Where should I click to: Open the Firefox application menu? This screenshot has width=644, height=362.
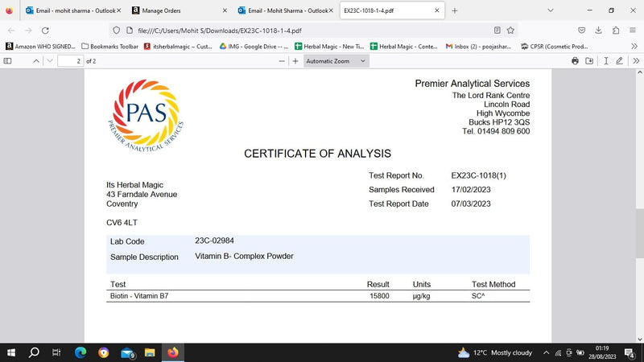633,31
